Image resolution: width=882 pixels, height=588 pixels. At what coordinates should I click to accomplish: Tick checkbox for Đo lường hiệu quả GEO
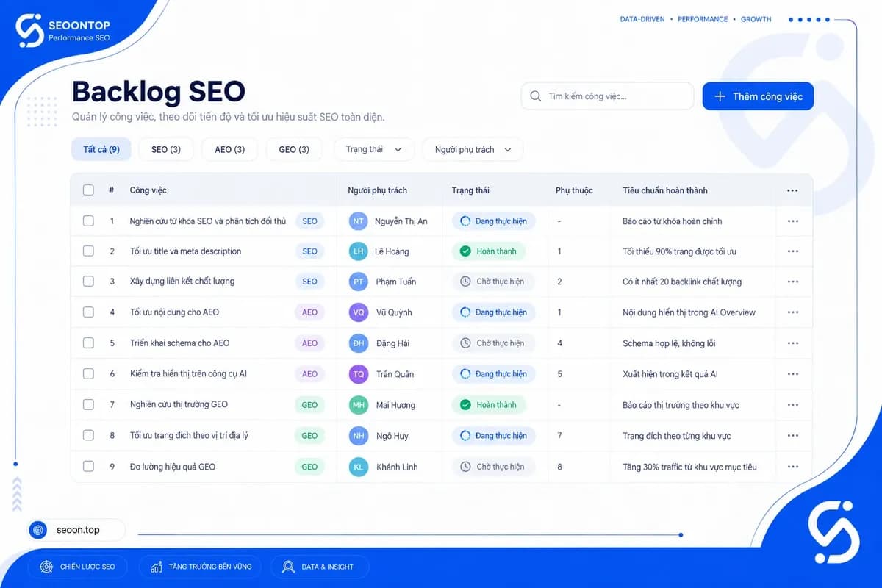[x=88, y=467]
